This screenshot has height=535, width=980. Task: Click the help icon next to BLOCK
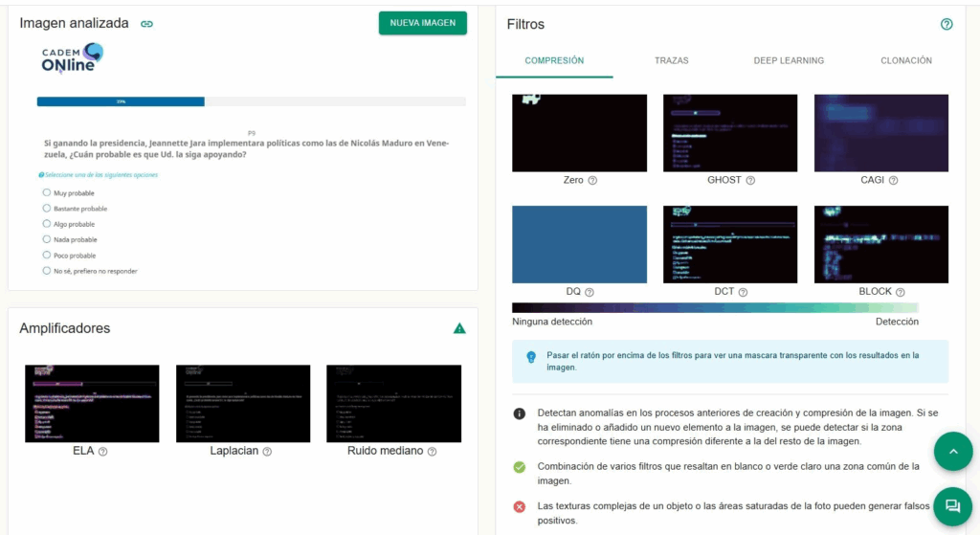[901, 292]
